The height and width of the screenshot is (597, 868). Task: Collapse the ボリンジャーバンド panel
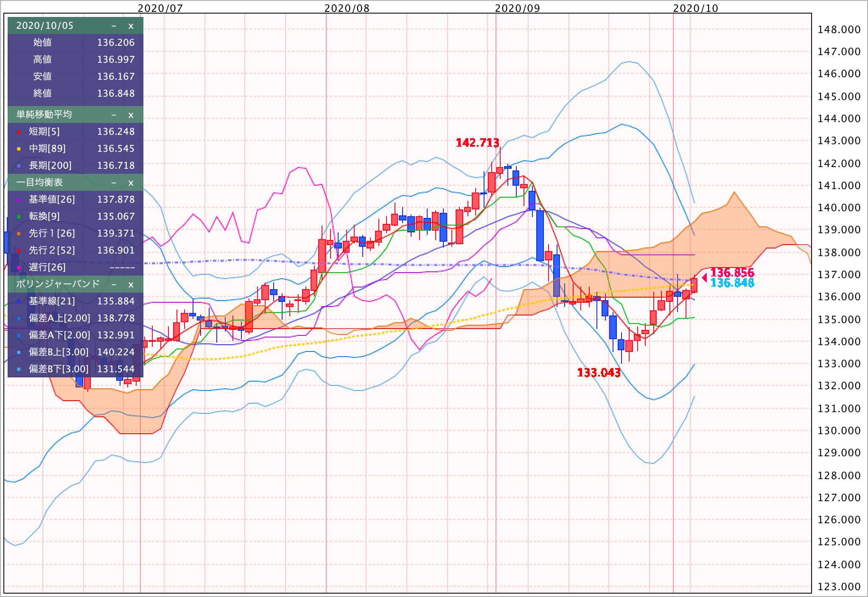tap(114, 284)
